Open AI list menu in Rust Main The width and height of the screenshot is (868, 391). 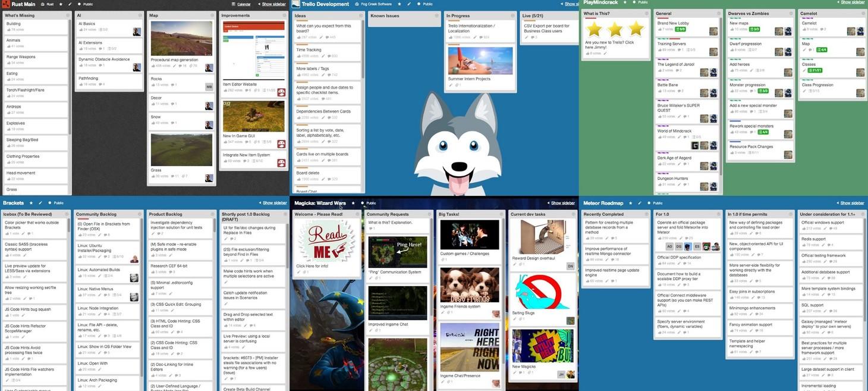point(140,15)
